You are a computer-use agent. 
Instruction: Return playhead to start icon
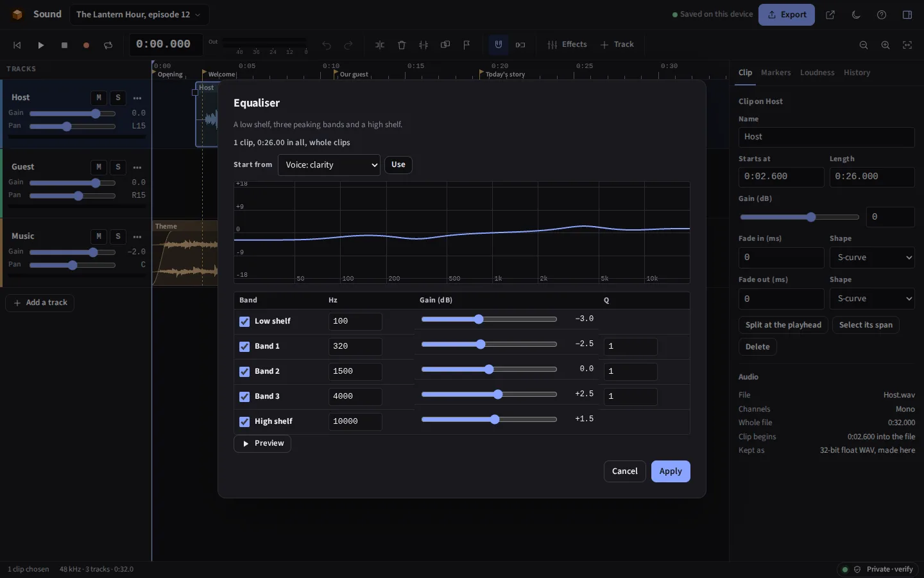click(17, 45)
